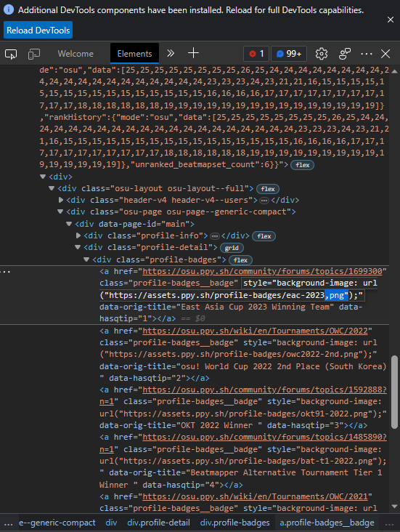Select breadcrumb div.profile-detail
400x532 pixels.
click(x=158, y=523)
